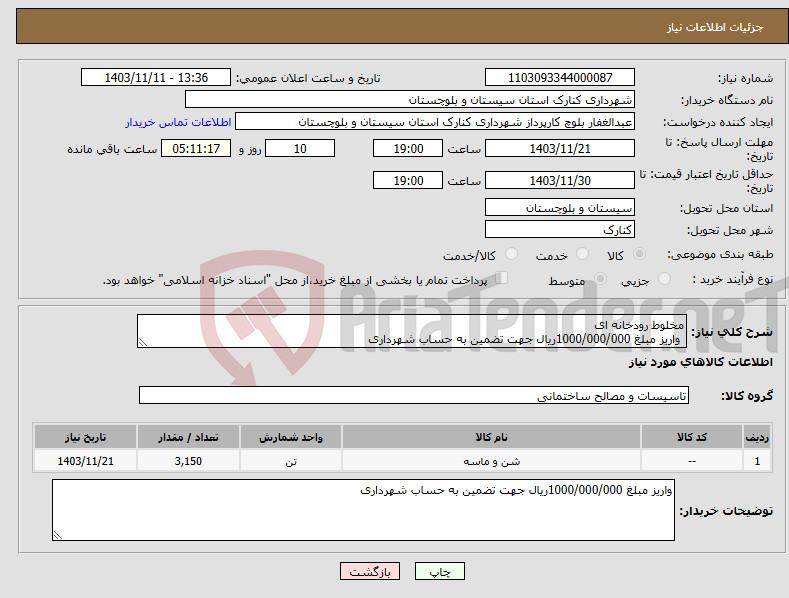The width and height of the screenshot is (789, 598).
Task: Click the تاریخ نیاز column header
Action: [x=86, y=437]
